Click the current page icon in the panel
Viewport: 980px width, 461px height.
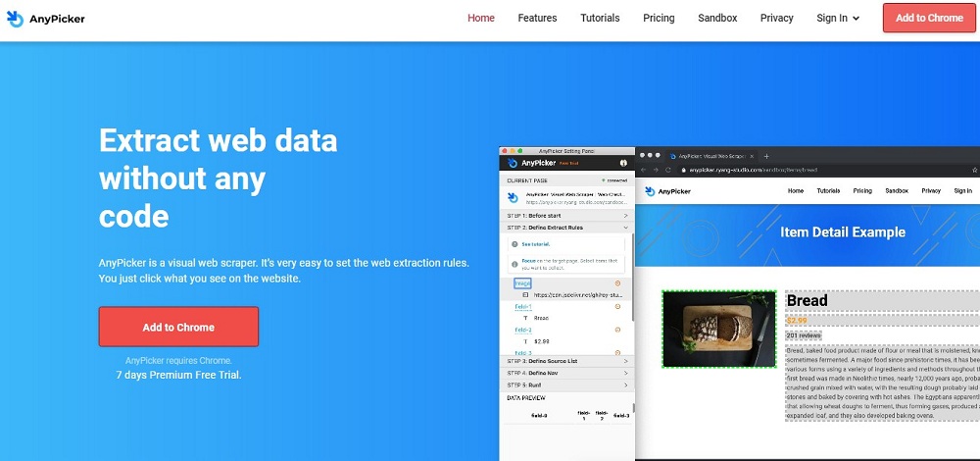[x=513, y=198]
